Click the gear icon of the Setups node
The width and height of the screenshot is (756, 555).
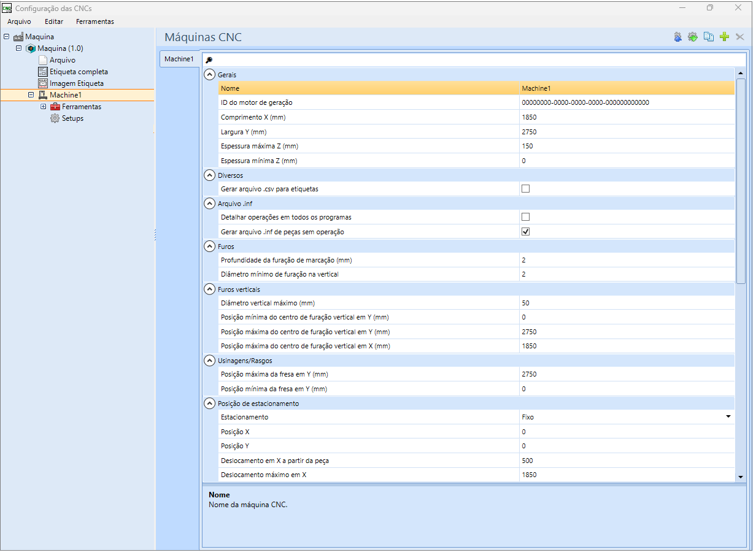pyautogui.click(x=55, y=118)
